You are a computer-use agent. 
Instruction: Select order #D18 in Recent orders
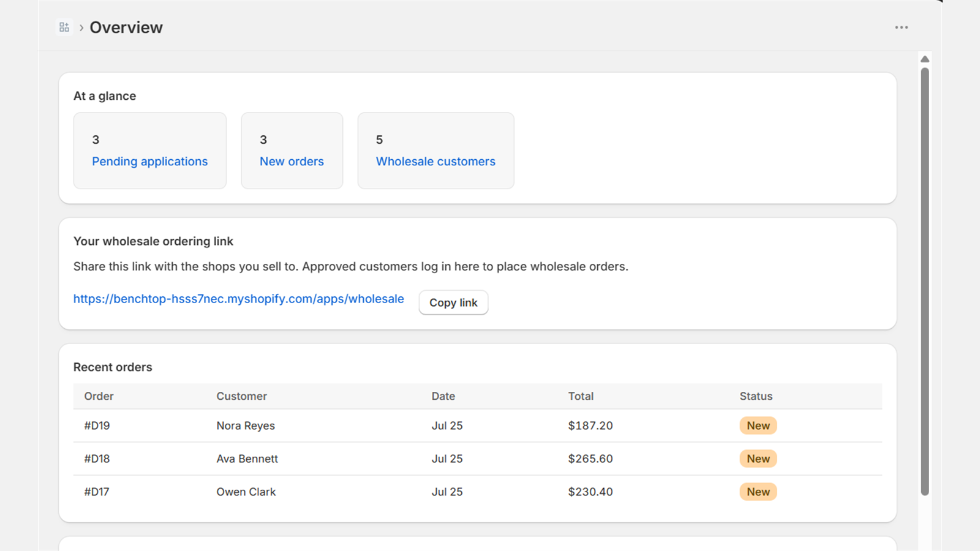tap(97, 459)
